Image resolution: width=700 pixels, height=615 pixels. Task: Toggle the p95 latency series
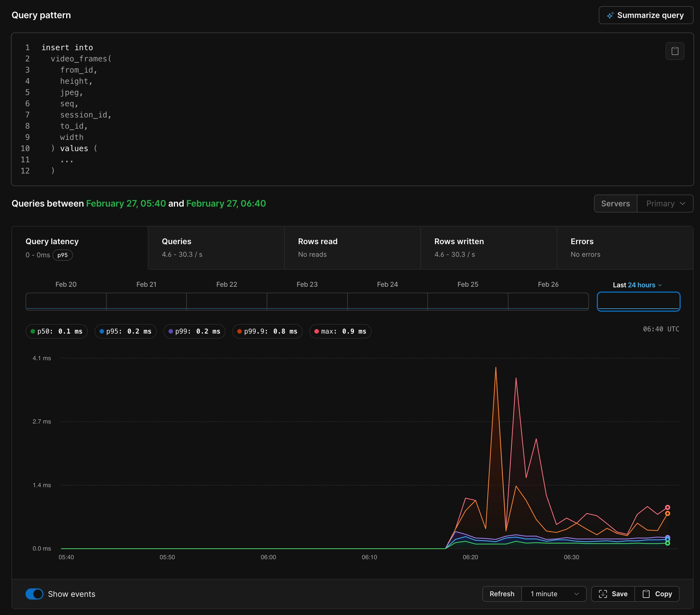(x=125, y=331)
